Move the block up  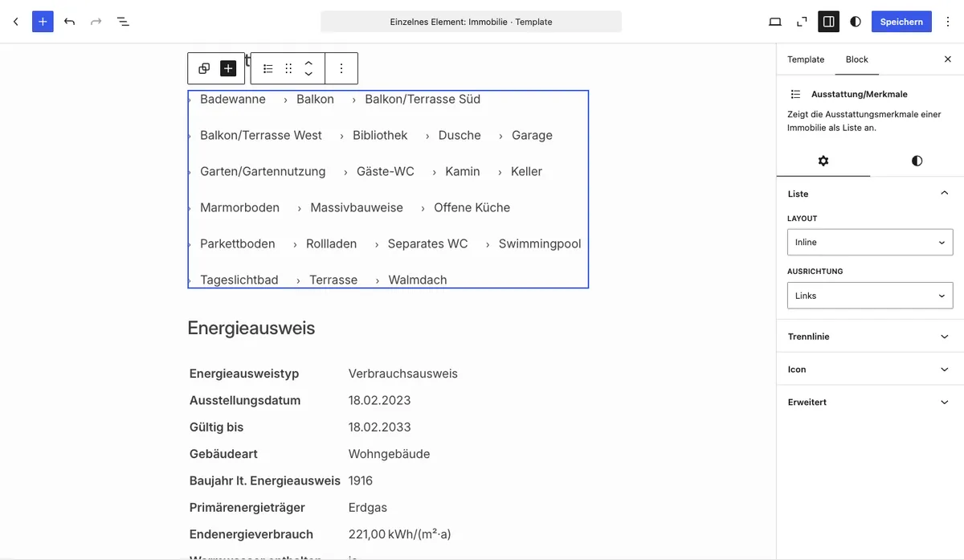coord(308,63)
